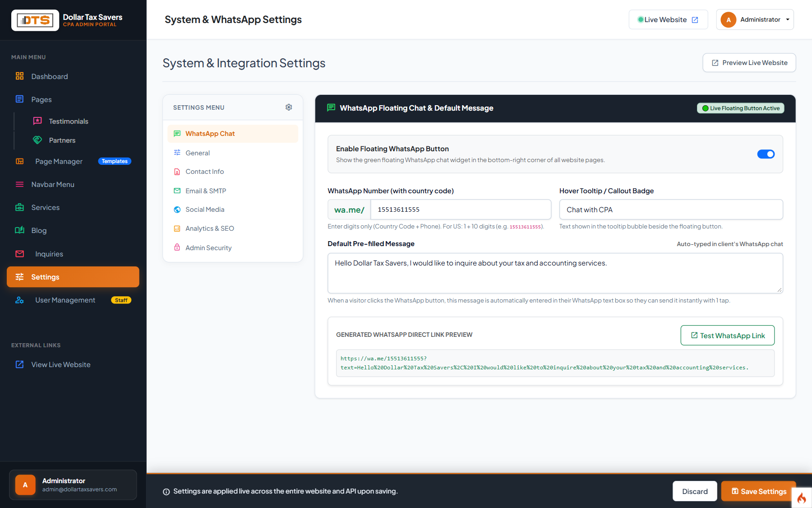Viewport: 812px width, 508px height.
Task: Click the View Live Website external icon
Action: (x=19, y=364)
